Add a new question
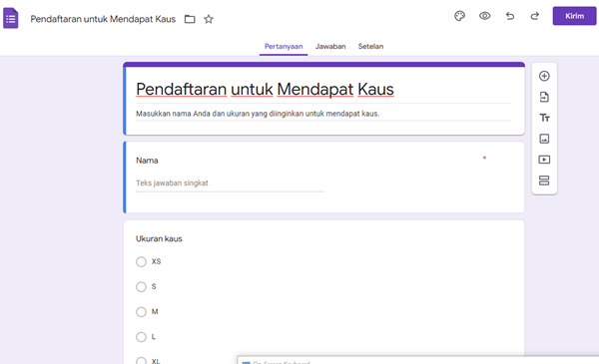The width and height of the screenshot is (599, 364). pos(544,76)
